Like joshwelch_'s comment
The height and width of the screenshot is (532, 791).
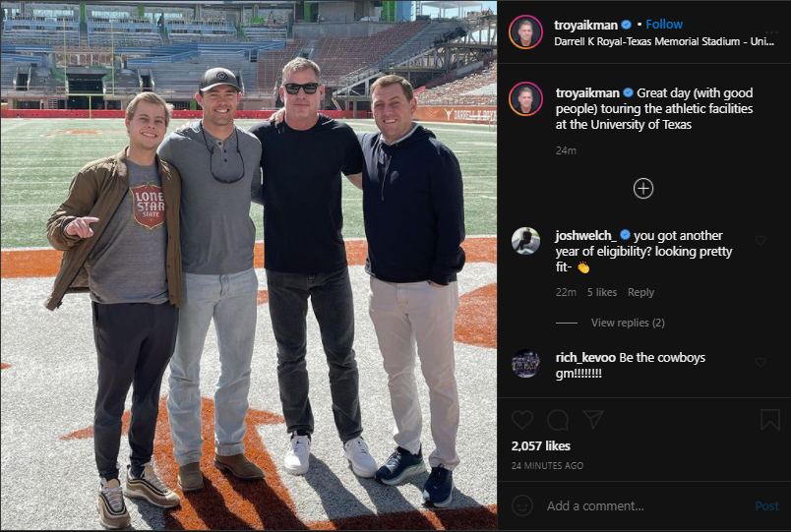point(761,240)
